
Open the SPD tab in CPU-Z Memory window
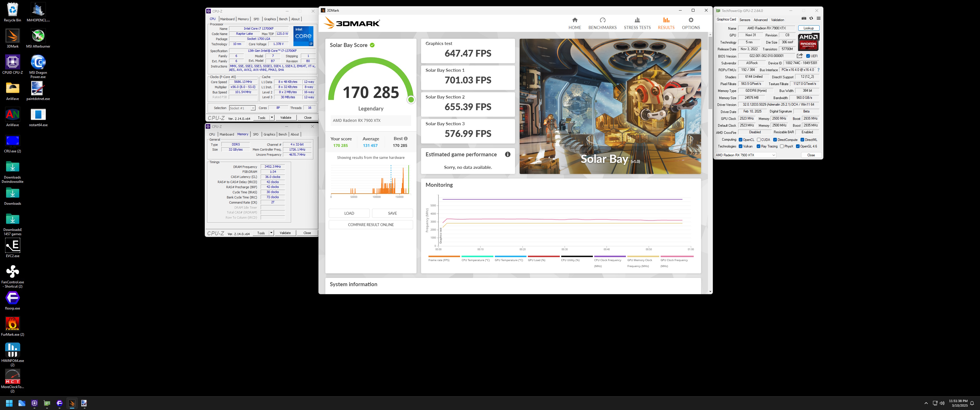256,134
